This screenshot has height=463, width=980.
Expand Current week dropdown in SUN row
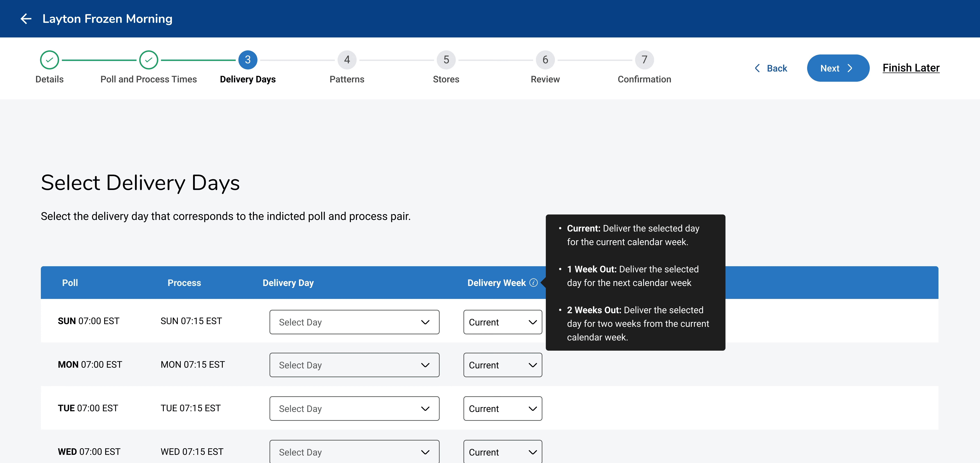click(502, 322)
